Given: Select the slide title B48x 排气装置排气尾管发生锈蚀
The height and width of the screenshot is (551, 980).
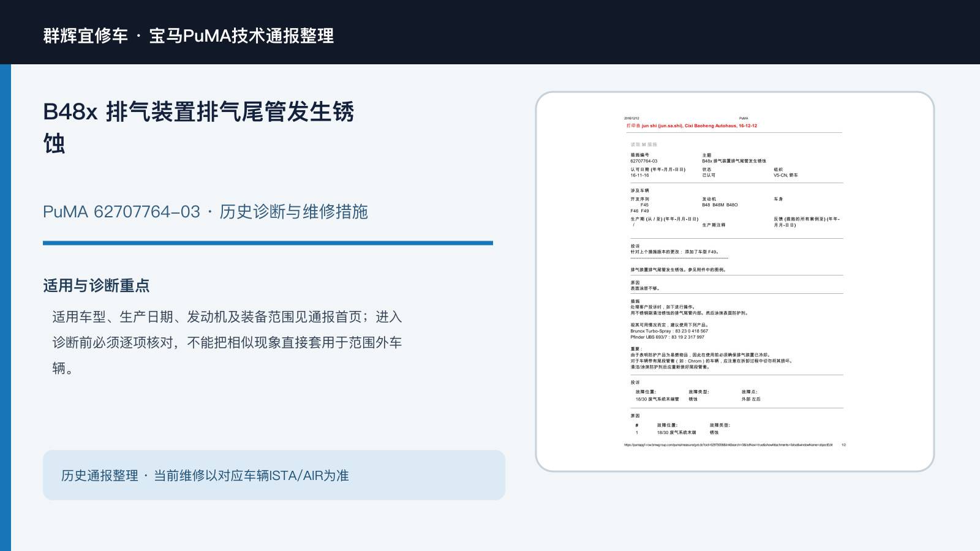Looking at the screenshot, I should (x=198, y=127).
